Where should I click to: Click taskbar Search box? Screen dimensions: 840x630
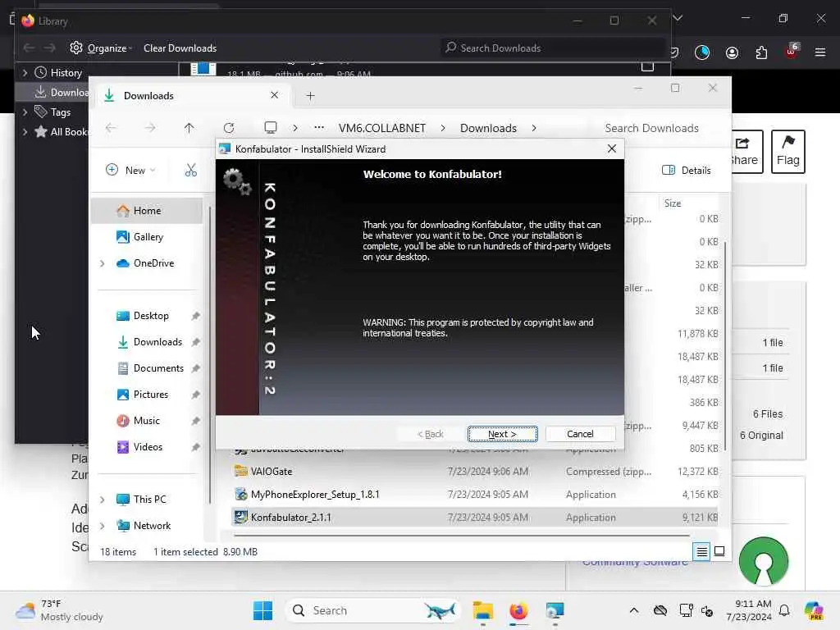click(x=373, y=610)
